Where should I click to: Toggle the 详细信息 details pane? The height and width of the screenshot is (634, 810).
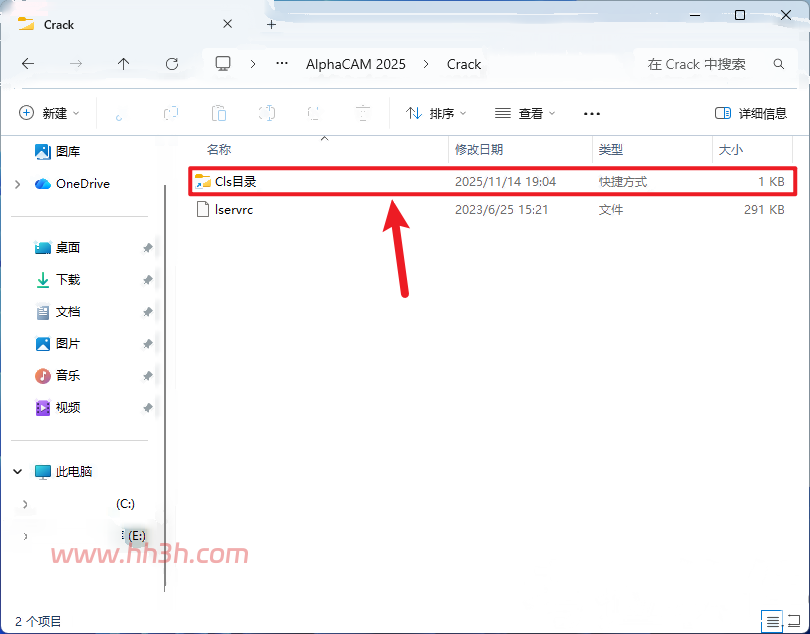[751, 113]
